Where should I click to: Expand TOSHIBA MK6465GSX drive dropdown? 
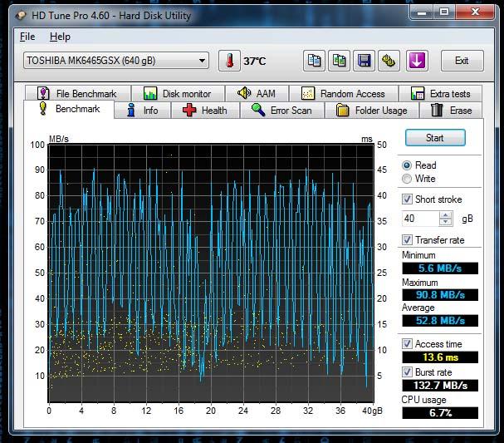pyautogui.click(x=202, y=61)
